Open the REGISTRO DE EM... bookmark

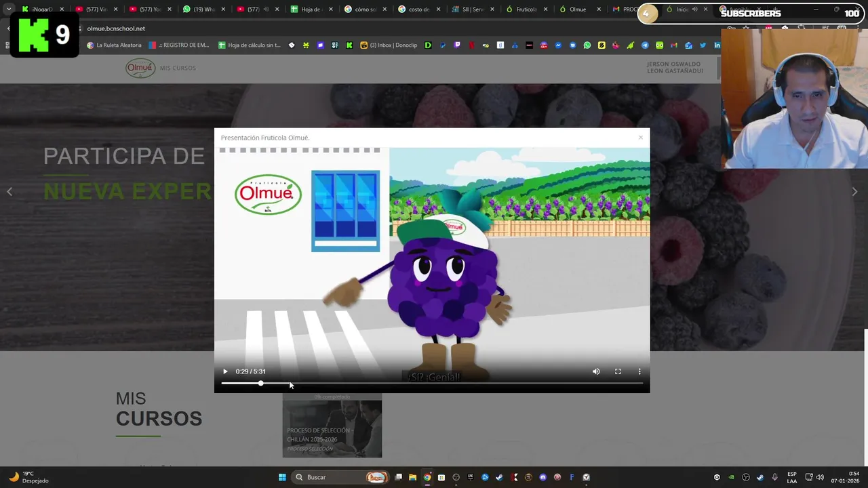178,45
